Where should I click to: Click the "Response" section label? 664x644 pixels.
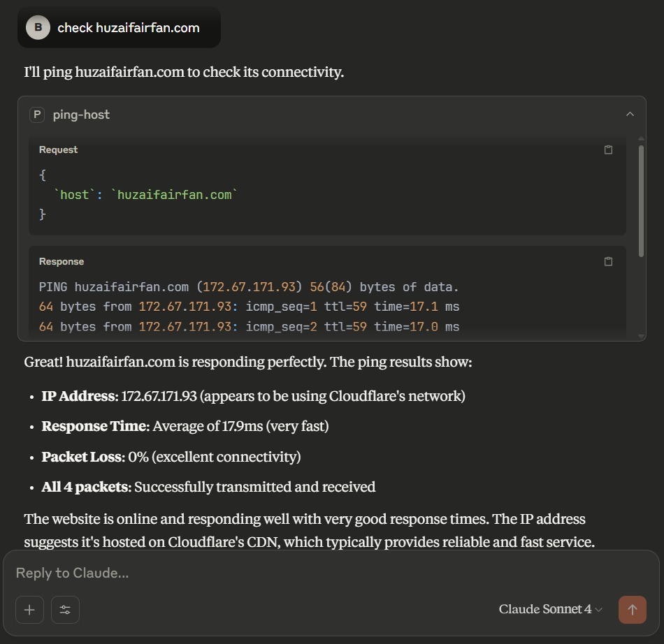62,261
